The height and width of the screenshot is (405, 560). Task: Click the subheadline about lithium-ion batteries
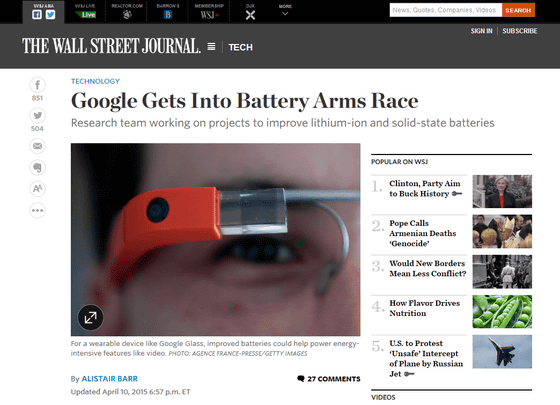(282, 123)
